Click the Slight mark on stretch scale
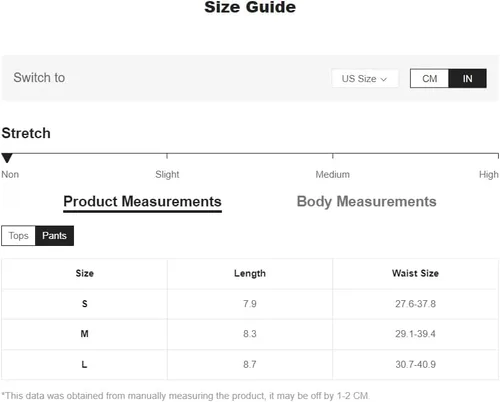The height and width of the screenshot is (402, 500). 167,174
